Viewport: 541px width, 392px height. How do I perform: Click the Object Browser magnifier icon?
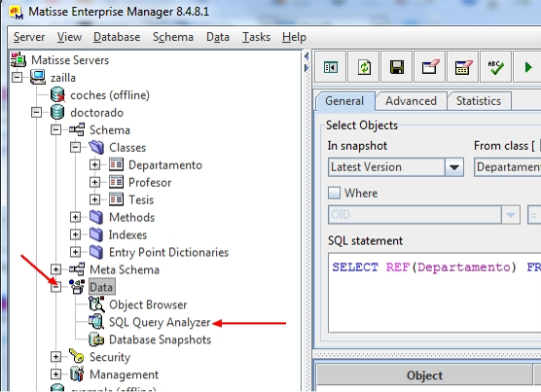click(96, 304)
